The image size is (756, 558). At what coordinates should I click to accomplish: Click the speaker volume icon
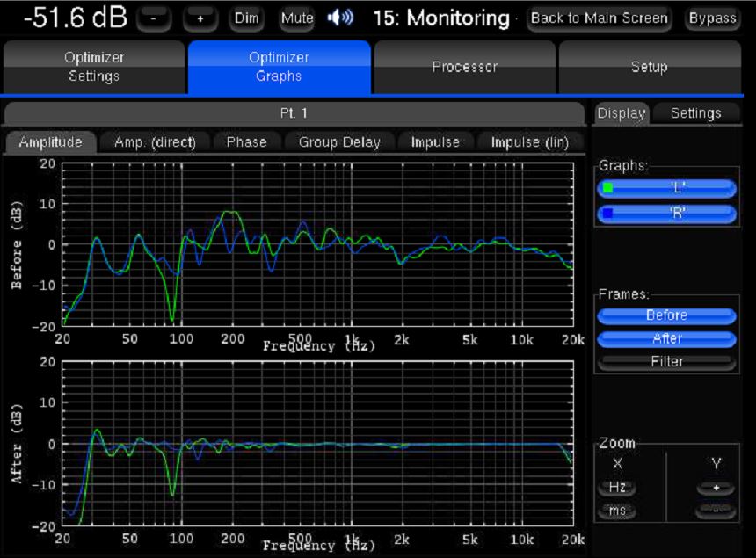pyautogui.click(x=340, y=18)
